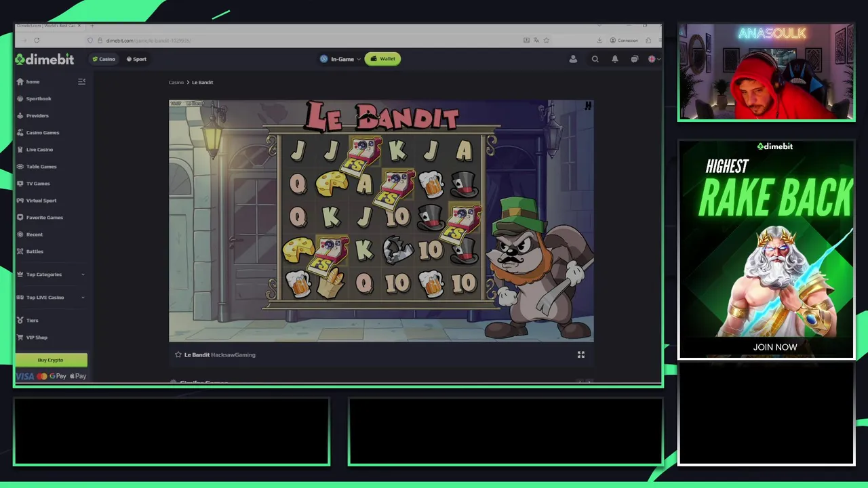The width and height of the screenshot is (868, 488).
Task: Switch to the Casino tab
Action: click(104, 59)
